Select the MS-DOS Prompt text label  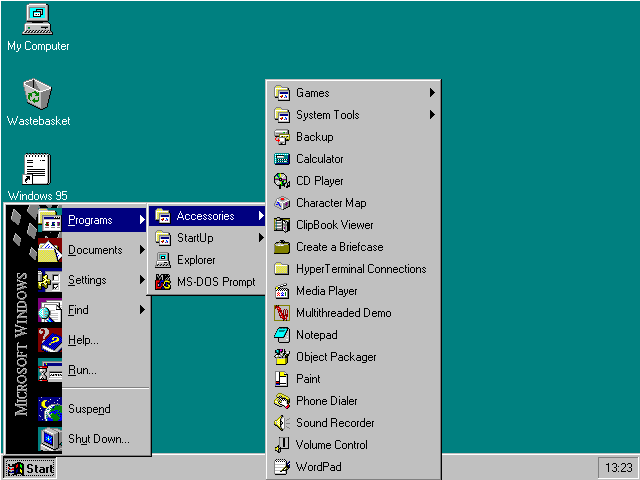pos(216,282)
